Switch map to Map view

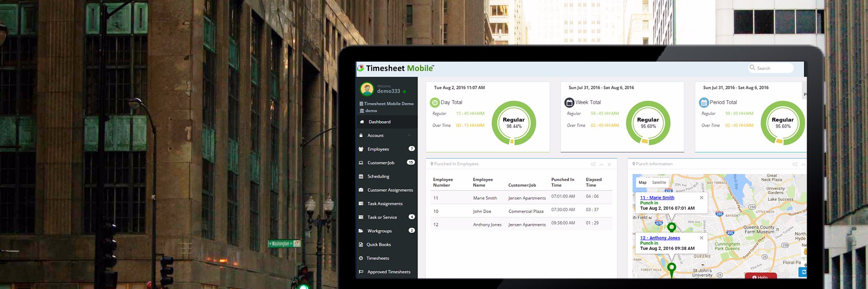pyautogui.click(x=643, y=183)
